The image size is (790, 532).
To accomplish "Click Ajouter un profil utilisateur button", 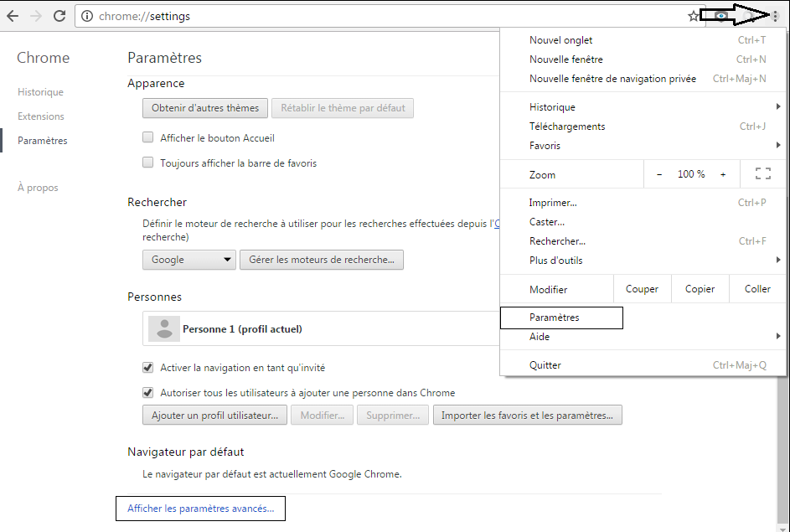I will pyautogui.click(x=214, y=415).
